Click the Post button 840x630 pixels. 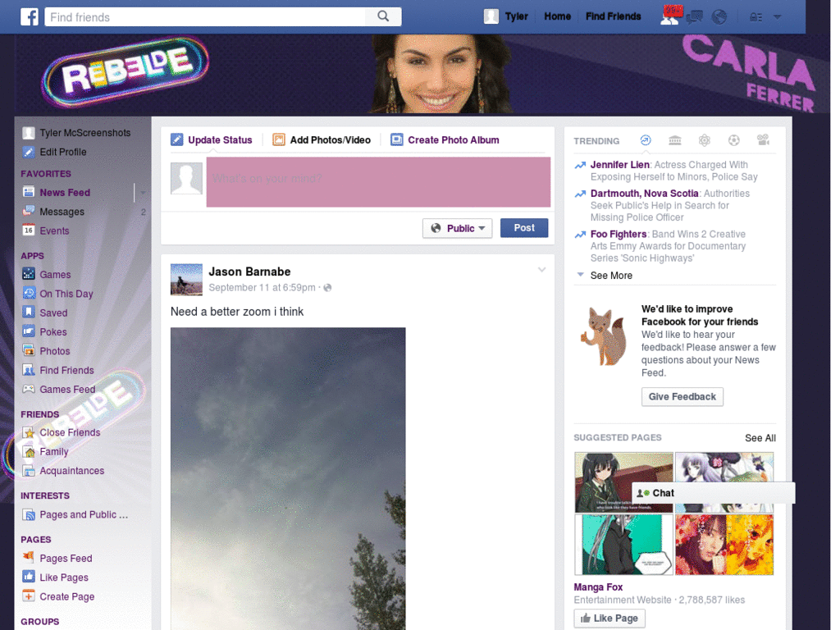524,228
